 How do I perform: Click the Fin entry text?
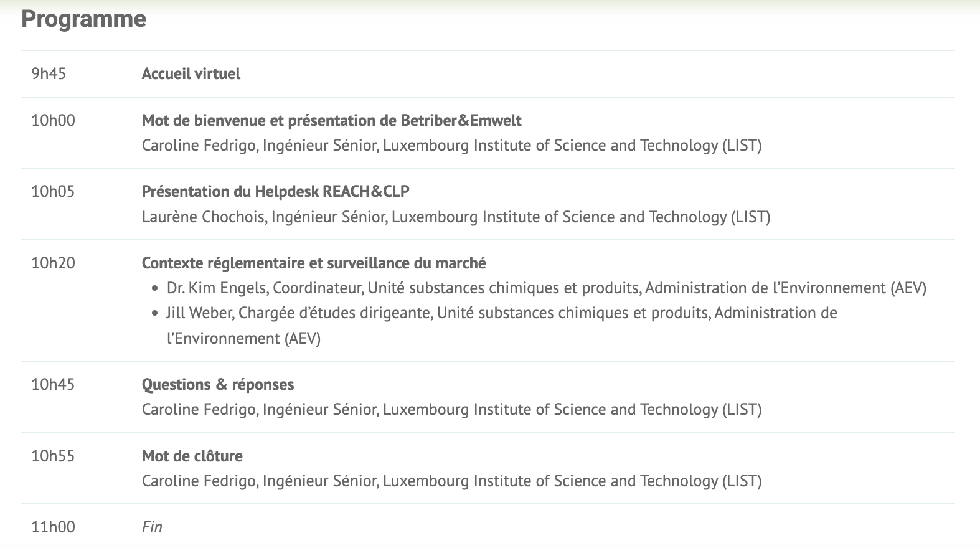[x=152, y=527]
